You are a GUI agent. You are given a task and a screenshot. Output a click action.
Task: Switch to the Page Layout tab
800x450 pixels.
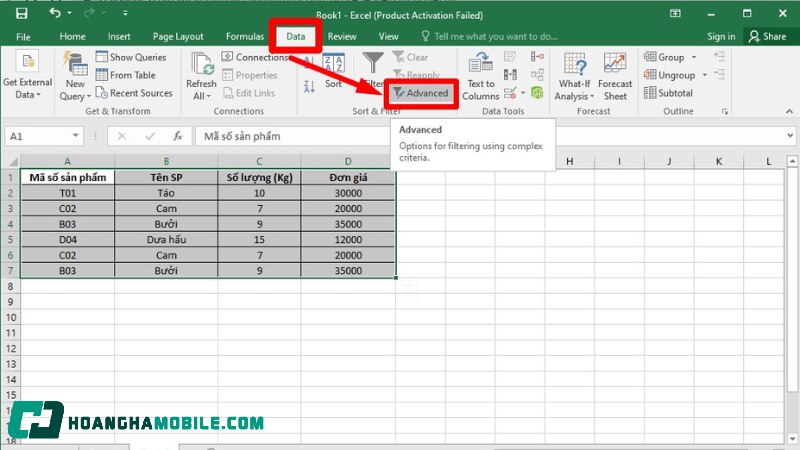[178, 36]
